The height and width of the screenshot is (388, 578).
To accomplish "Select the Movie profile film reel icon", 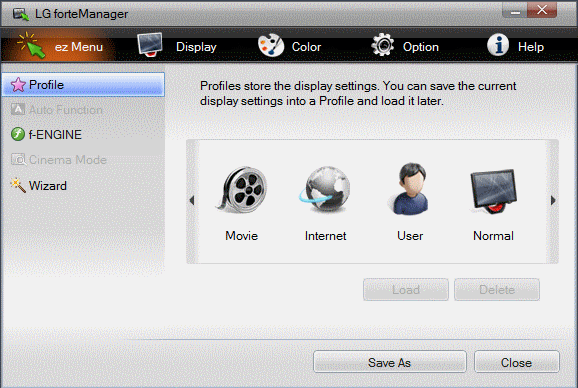I will click(x=242, y=190).
